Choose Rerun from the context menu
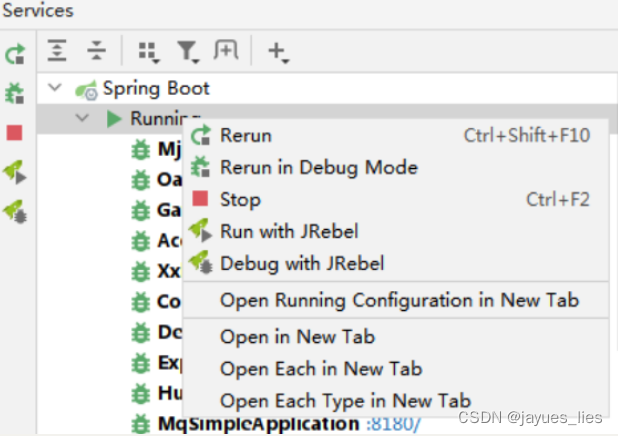 [396, 136]
